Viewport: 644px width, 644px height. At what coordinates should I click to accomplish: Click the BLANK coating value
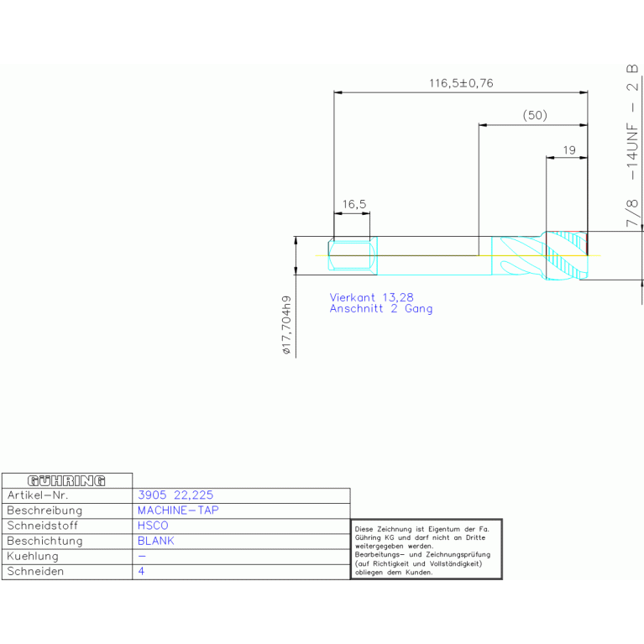pyautogui.click(x=155, y=541)
